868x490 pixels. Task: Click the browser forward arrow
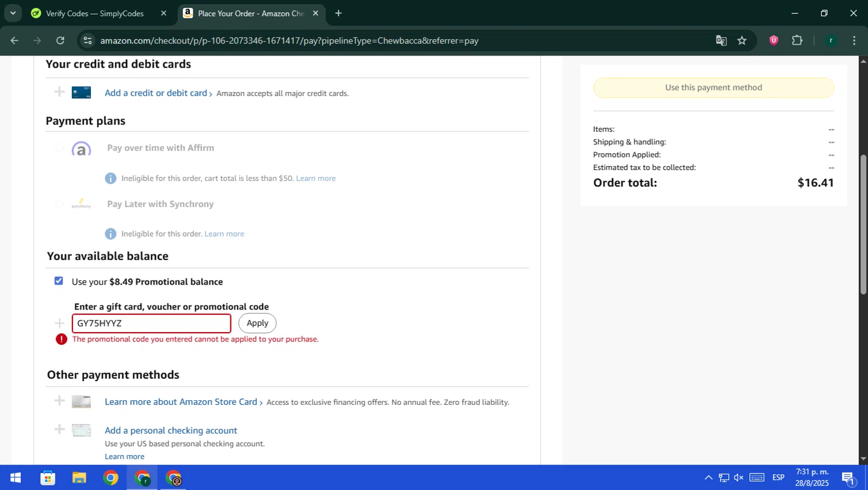pos(37,40)
